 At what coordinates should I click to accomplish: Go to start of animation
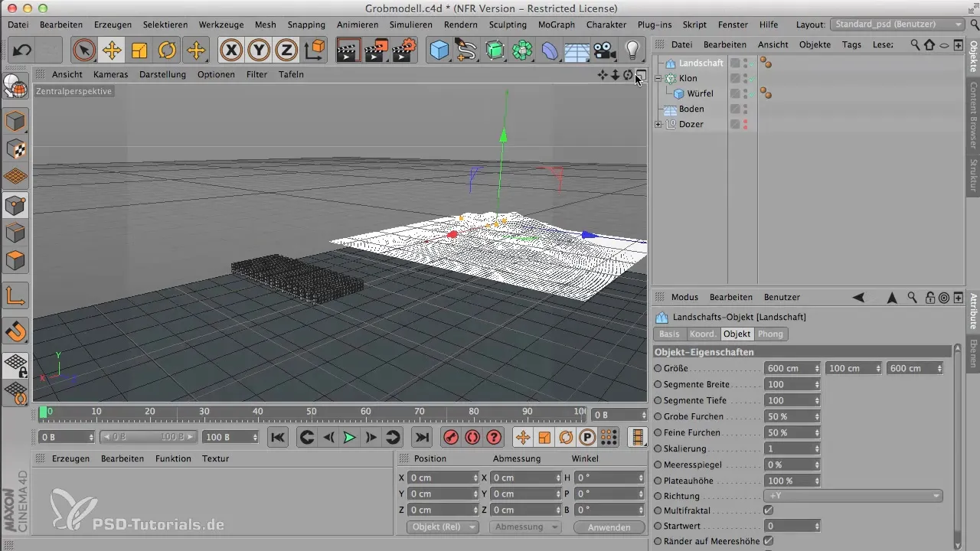point(278,437)
